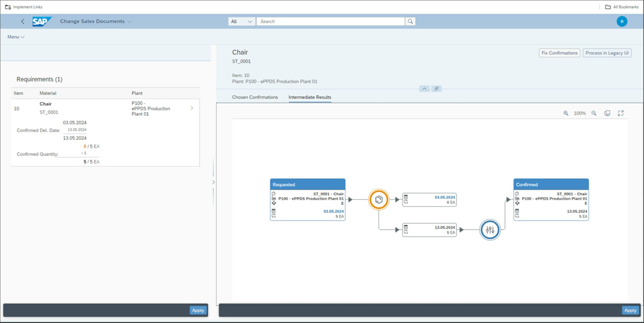Click the orange product availability node
This screenshot has width=644, height=323.
[378, 199]
